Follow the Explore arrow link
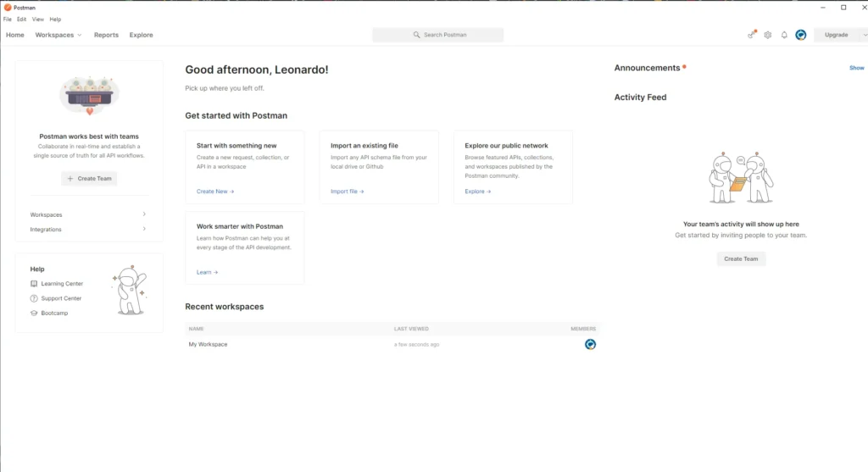Image resolution: width=868 pixels, height=472 pixels. (x=478, y=192)
